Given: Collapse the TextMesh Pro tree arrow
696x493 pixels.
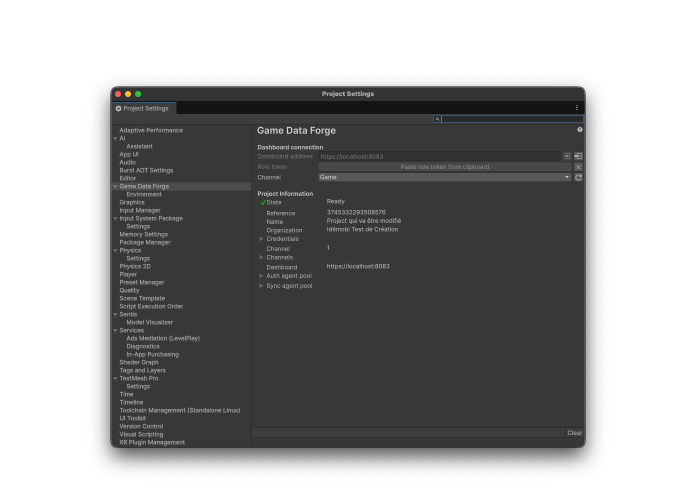Looking at the screenshot, I should coord(115,379).
